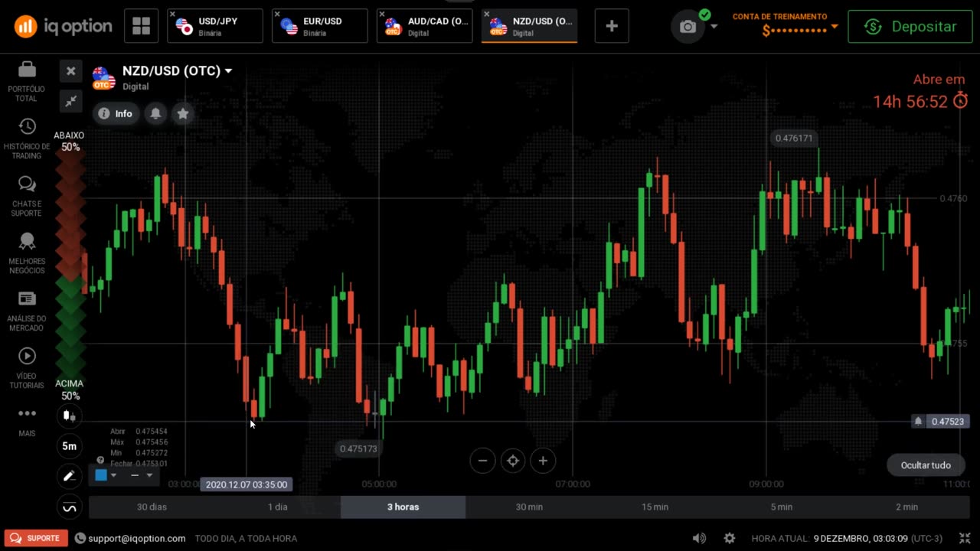Switch to the EUR/USD tab
980x551 pixels.
(319, 26)
